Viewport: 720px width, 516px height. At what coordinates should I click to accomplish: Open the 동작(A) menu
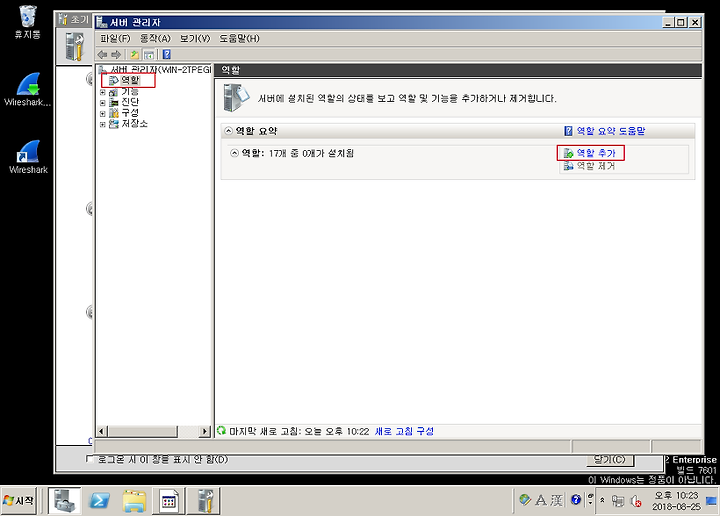click(x=155, y=39)
